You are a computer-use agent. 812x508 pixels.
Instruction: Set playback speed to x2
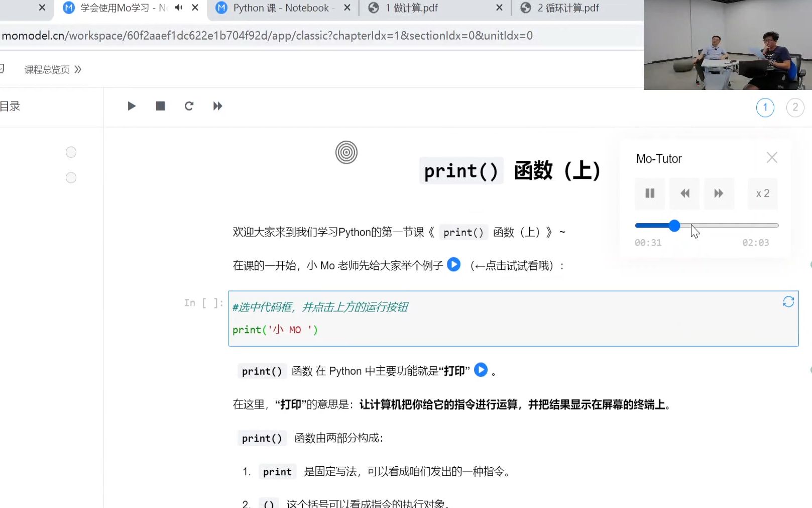tap(762, 193)
